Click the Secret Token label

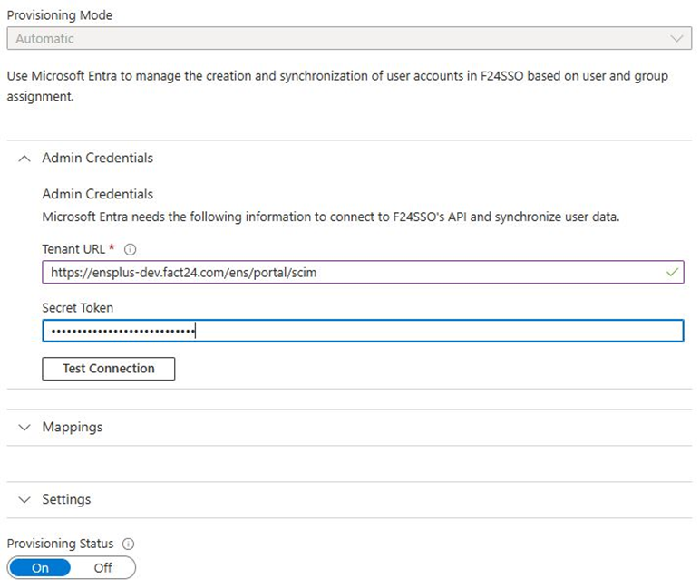(78, 308)
